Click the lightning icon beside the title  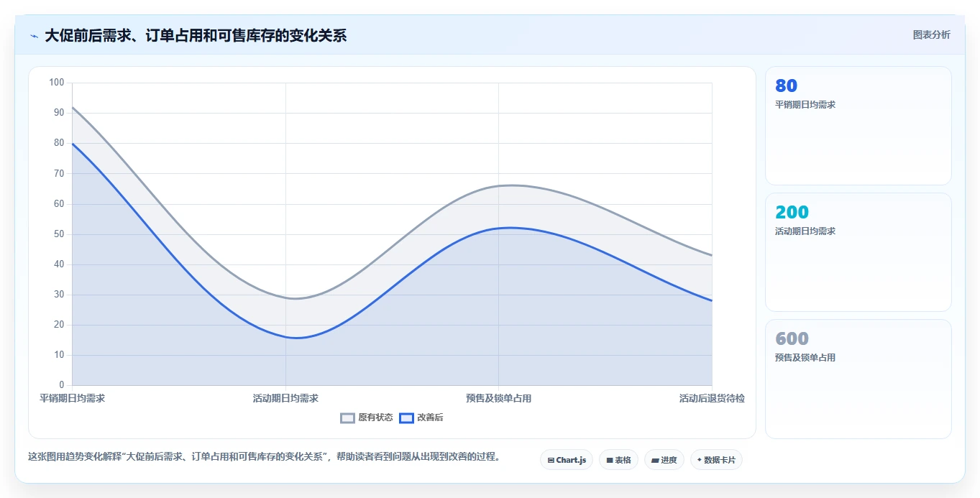tap(34, 36)
